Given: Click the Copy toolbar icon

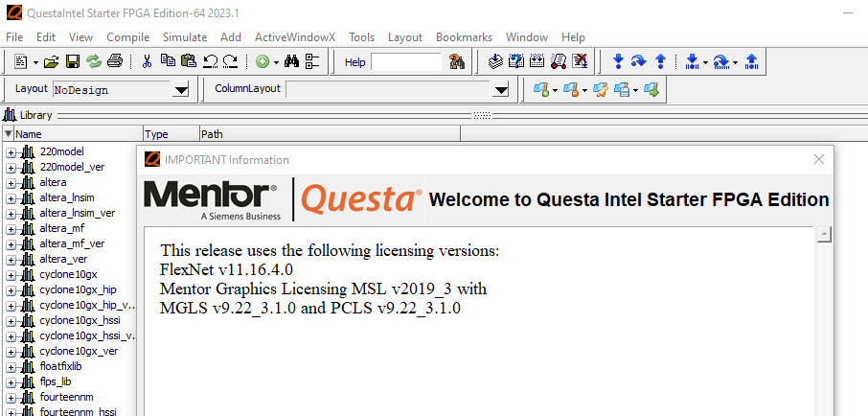Looking at the screenshot, I should [x=168, y=61].
